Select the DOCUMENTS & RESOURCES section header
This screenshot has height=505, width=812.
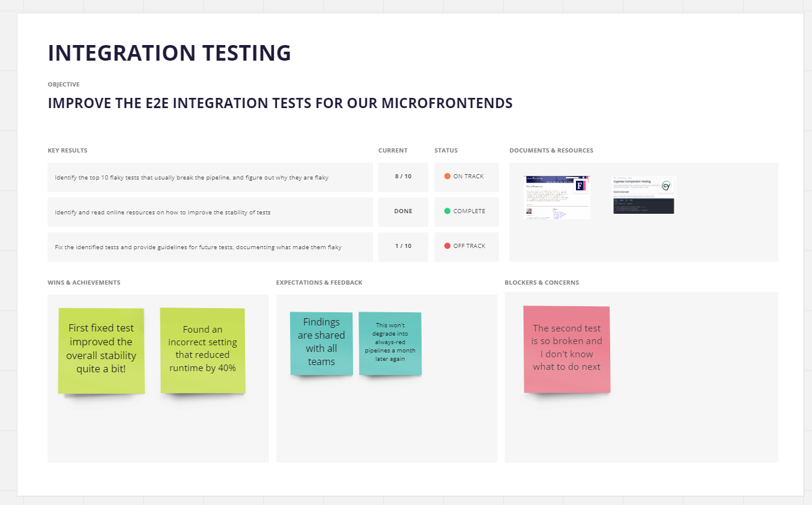[x=551, y=150]
